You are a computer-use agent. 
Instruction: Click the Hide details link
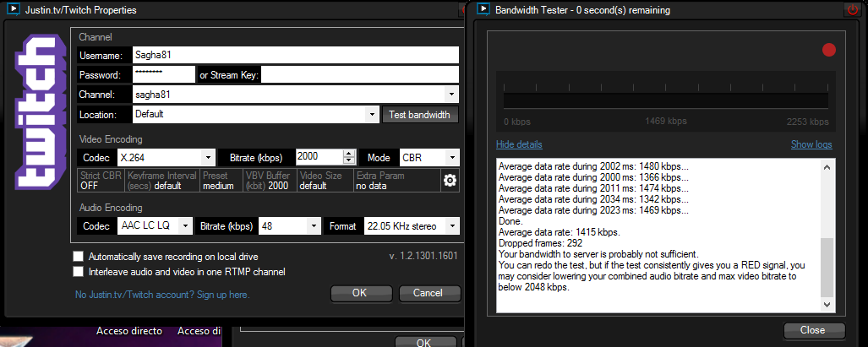coord(519,144)
